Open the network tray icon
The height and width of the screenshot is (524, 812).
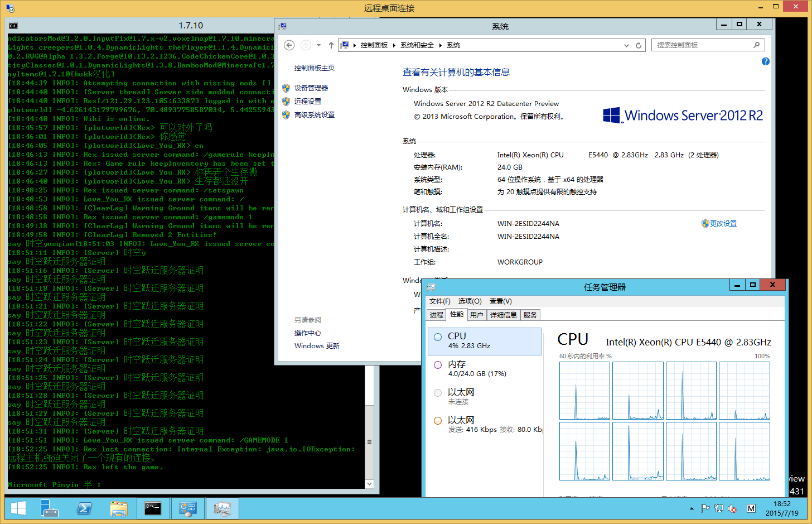pos(719,508)
